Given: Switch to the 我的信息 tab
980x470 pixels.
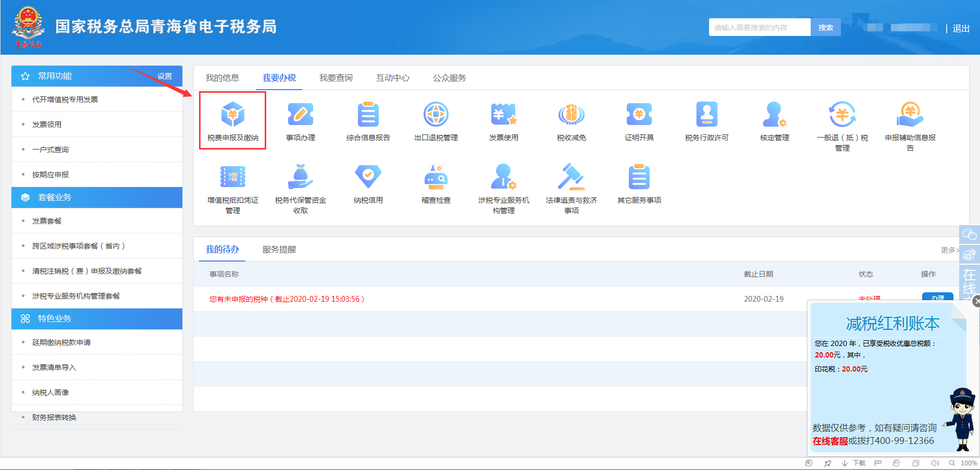Looking at the screenshot, I should [x=222, y=78].
